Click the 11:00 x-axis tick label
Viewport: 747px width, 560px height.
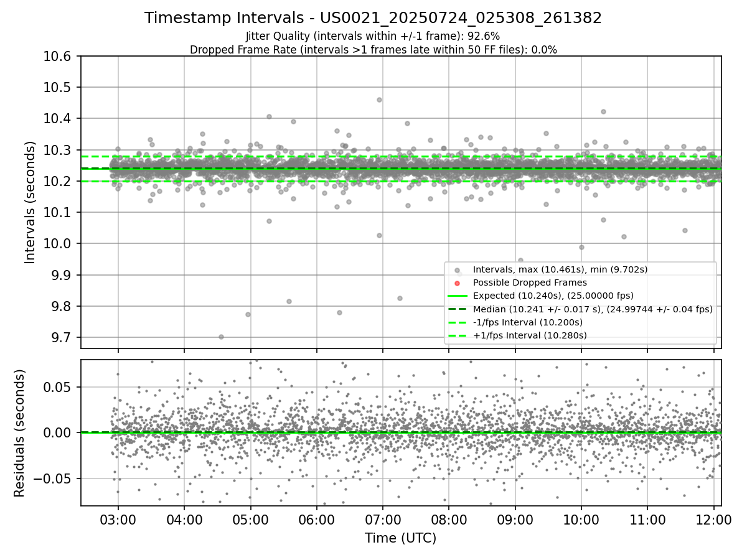point(647,519)
